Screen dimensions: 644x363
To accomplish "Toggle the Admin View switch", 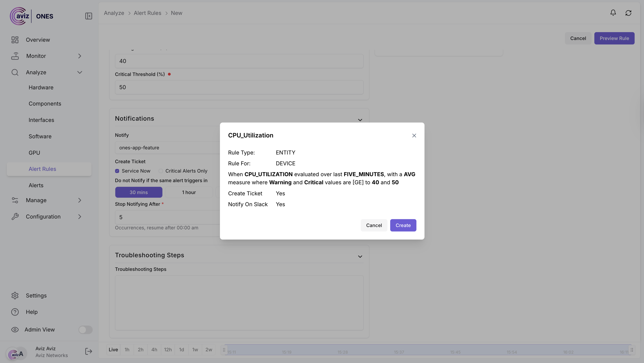I will [85, 329].
